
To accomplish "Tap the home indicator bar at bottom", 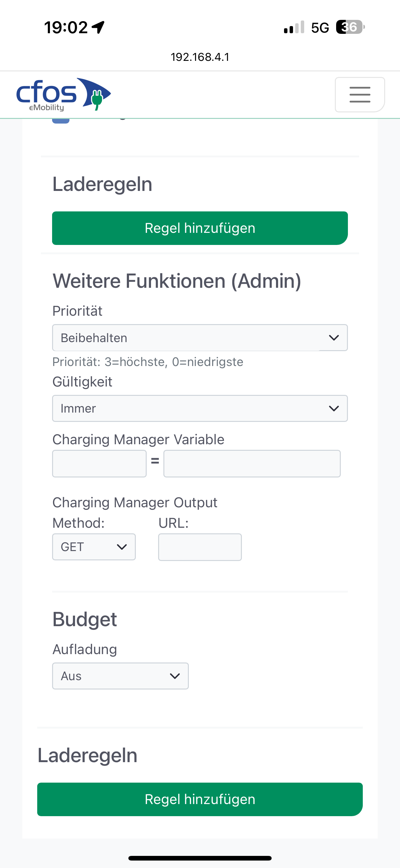I will click(x=200, y=858).
